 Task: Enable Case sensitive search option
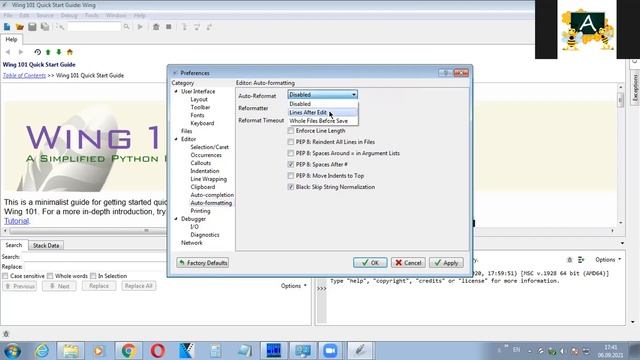(x=5, y=276)
